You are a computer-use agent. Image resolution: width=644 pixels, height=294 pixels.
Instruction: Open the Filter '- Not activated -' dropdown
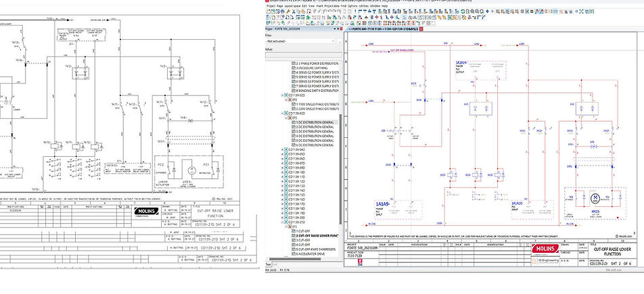(301, 41)
